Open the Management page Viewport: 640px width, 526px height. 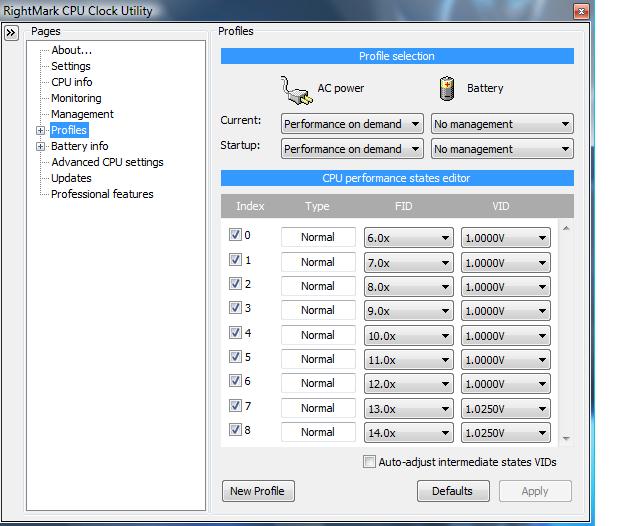pyautogui.click(x=82, y=114)
